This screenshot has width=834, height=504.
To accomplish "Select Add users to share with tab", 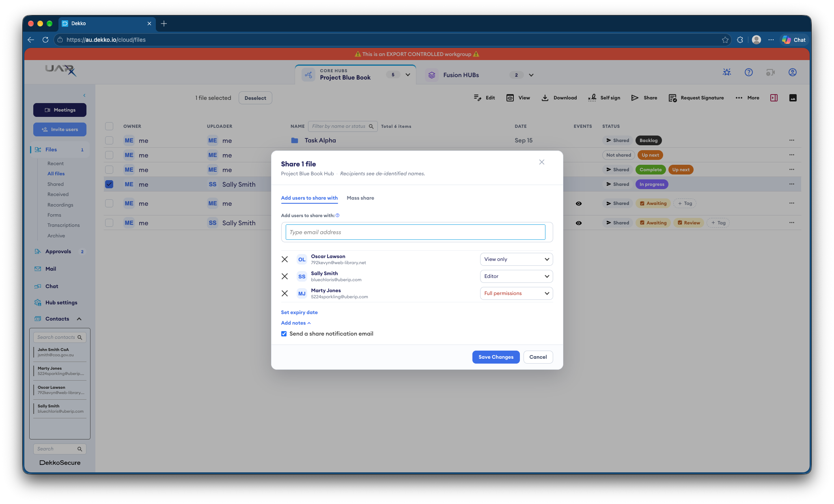I will pyautogui.click(x=309, y=198).
